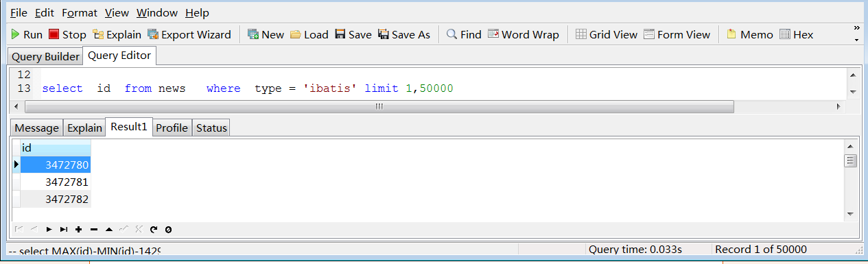Image resolution: width=868 pixels, height=264 pixels.
Task: Switch results to Form View
Action: [677, 34]
